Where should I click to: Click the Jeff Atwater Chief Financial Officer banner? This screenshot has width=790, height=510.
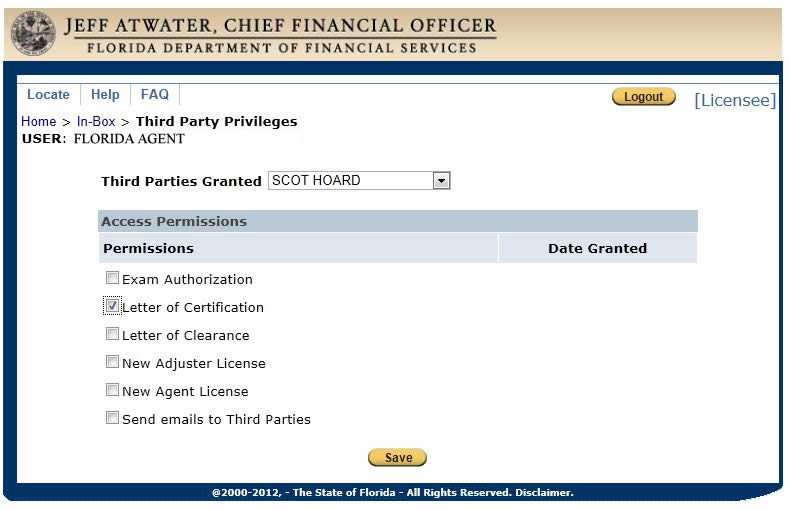[281, 34]
